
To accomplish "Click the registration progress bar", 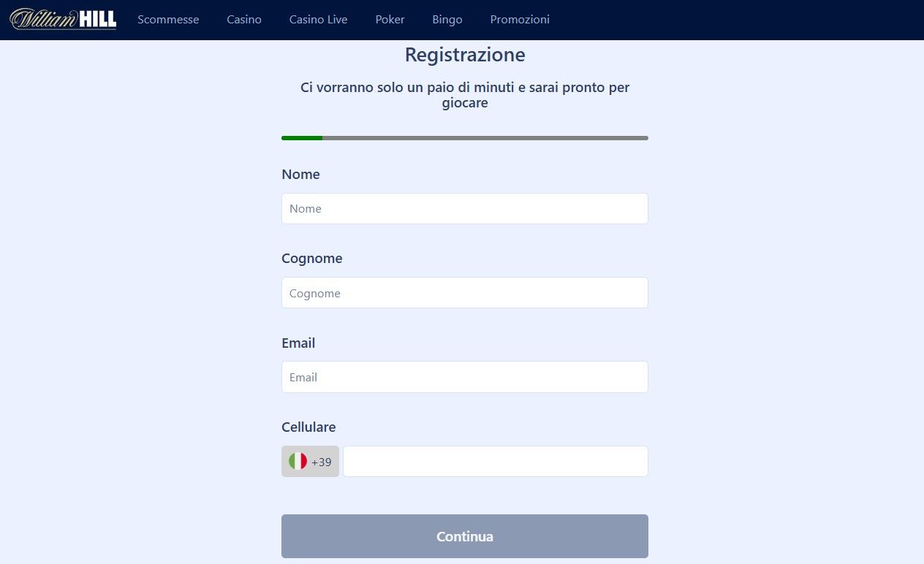I will click(464, 137).
